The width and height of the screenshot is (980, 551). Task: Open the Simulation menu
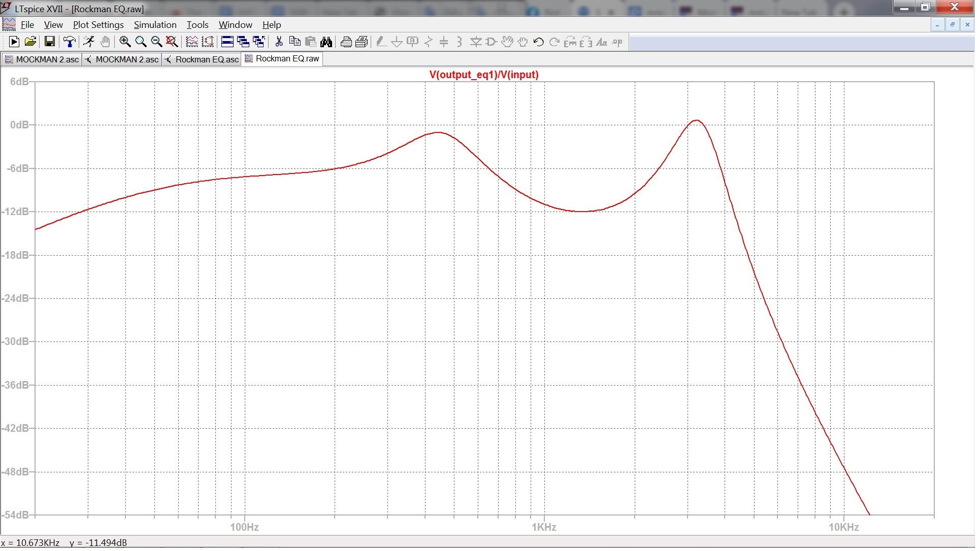(x=155, y=25)
